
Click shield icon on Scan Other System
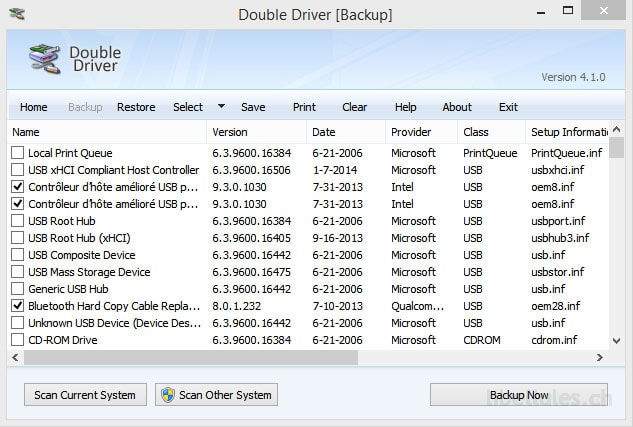168,395
